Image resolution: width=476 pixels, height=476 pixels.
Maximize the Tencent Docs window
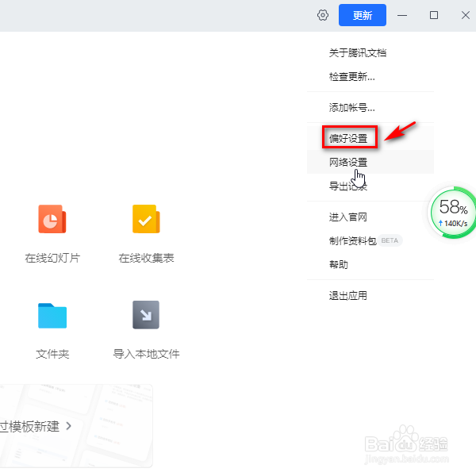434,15
